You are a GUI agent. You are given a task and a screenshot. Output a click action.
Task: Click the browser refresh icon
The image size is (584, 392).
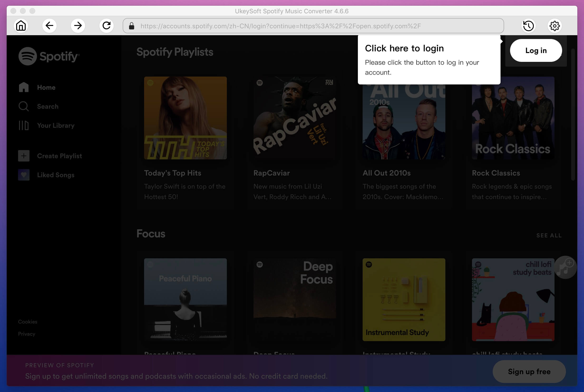(x=107, y=26)
